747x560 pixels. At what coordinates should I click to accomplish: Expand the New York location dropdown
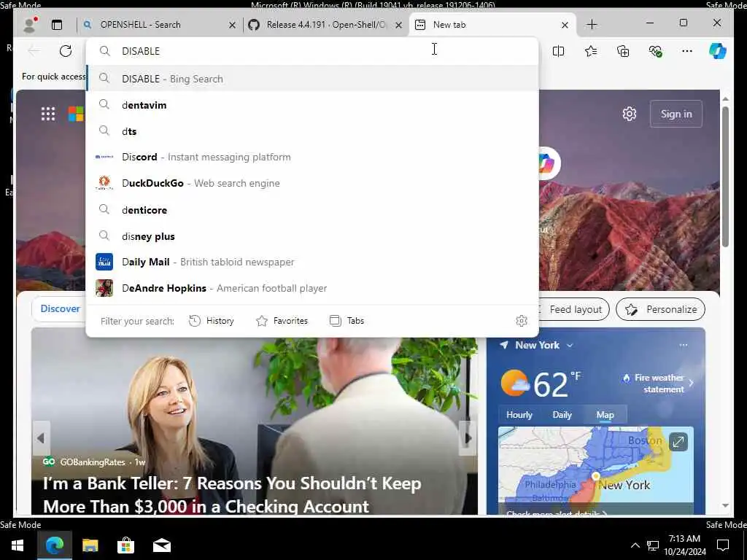570,345
